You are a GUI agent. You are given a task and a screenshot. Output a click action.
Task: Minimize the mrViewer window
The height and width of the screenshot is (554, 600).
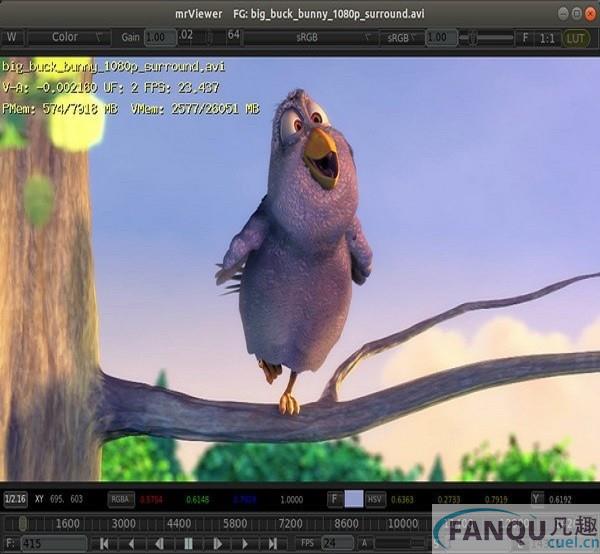[x=563, y=14]
